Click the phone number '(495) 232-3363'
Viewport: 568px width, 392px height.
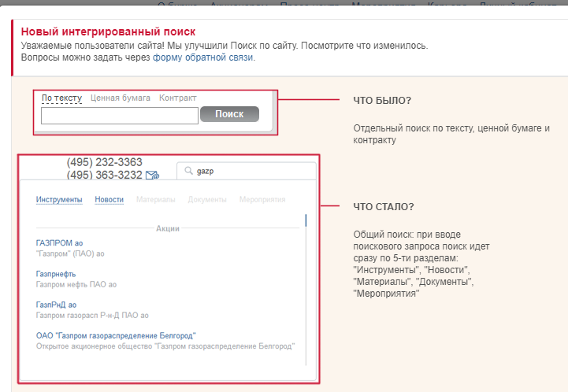pyautogui.click(x=104, y=162)
